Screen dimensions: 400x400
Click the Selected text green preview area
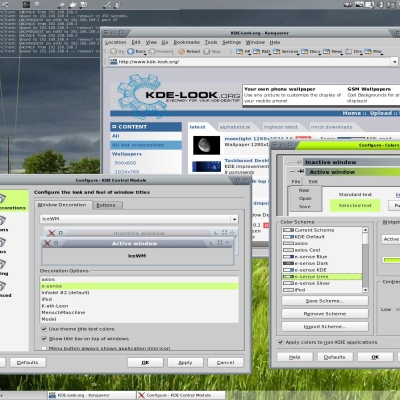click(x=355, y=205)
